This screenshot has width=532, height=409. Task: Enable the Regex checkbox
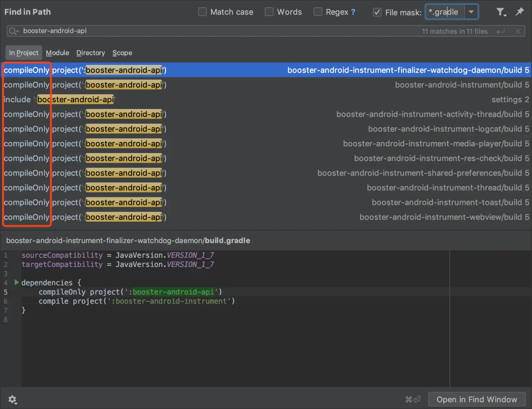point(318,12)
